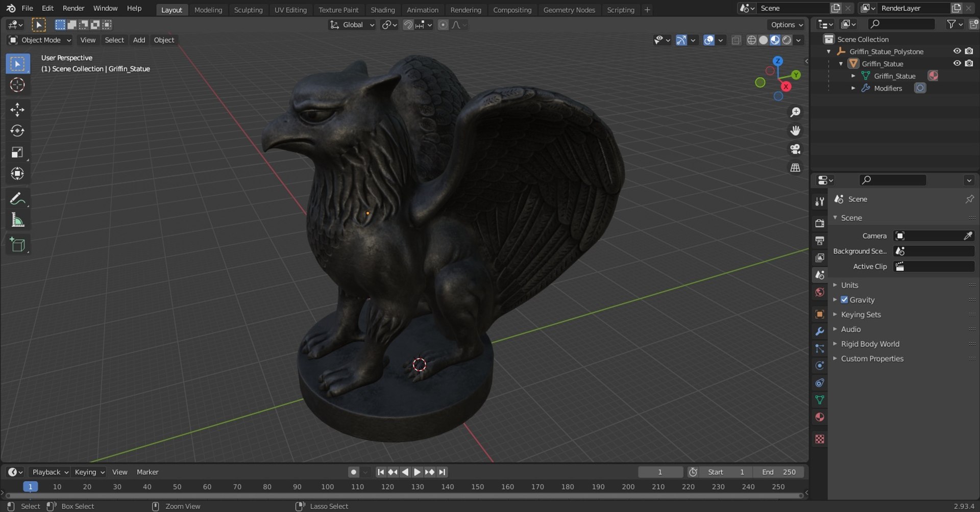Activate the Transform tool
The height and width of the screenshot is (512, 980).
tap(17, 174)
